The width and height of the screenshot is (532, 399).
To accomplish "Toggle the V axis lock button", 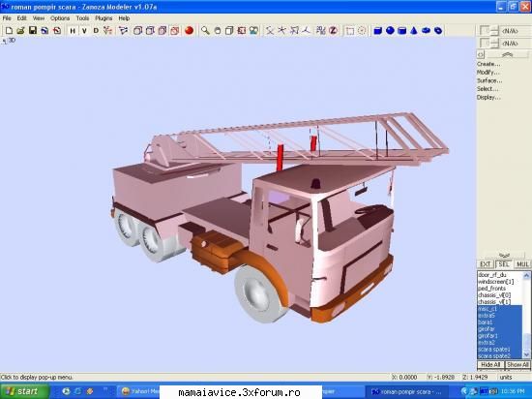I will tap(84, 31).
